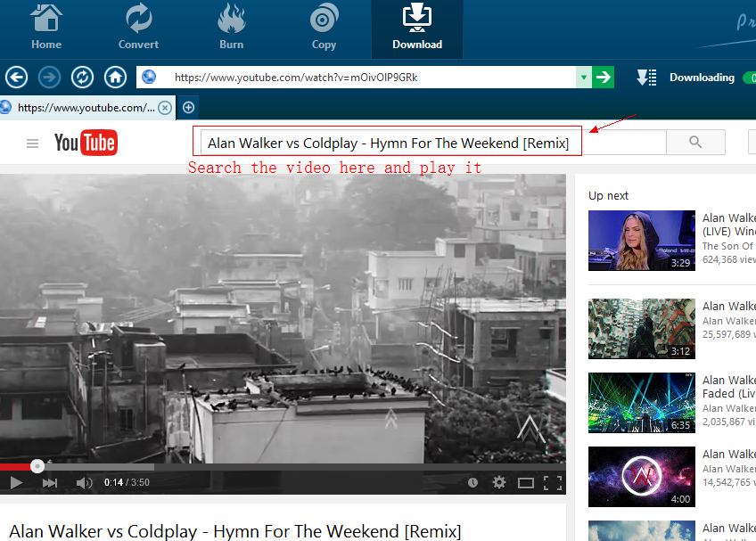Click the green Go arrow button
This screenshot has width=756, height=541.
(604, 78)
